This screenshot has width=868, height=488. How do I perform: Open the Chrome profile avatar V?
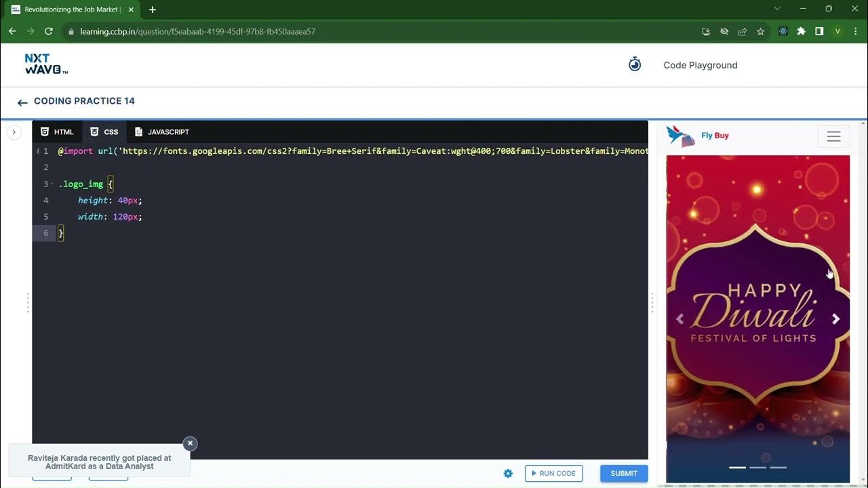(837, 31)
